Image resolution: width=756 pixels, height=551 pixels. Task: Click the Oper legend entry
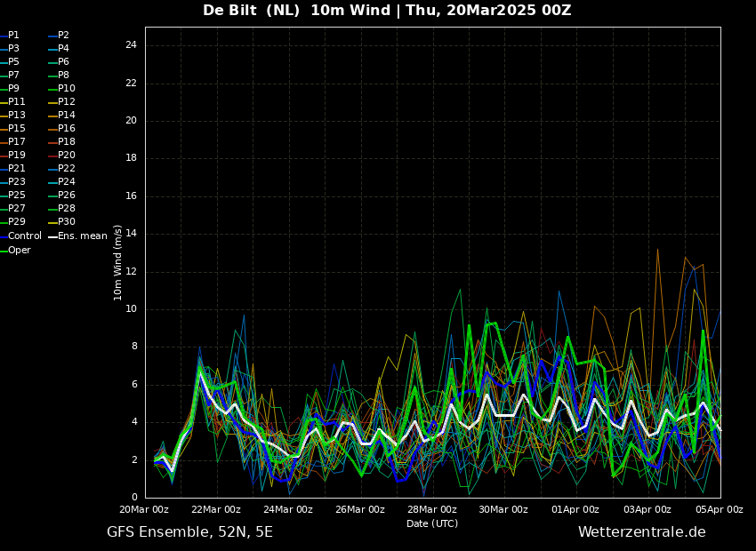pos(15,250)
